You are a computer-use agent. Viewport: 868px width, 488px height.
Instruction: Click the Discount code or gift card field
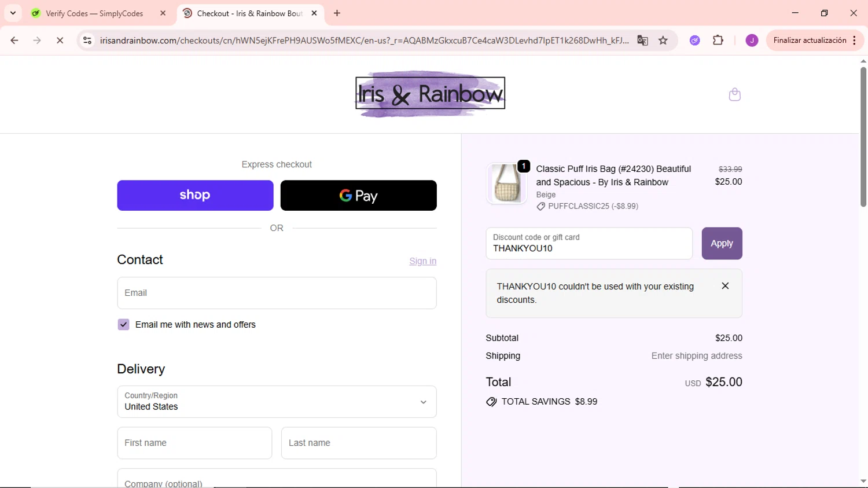tap(589, 243)
